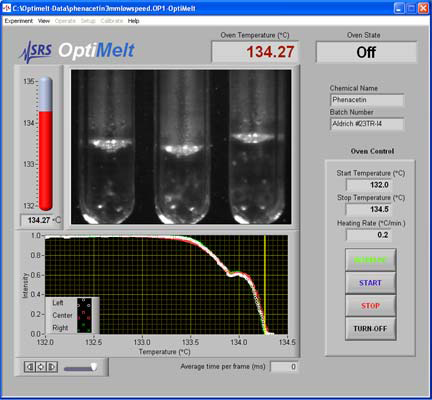Click the blue START button
432x400 pixels.
pyautogui.click(x=370, y=283)
